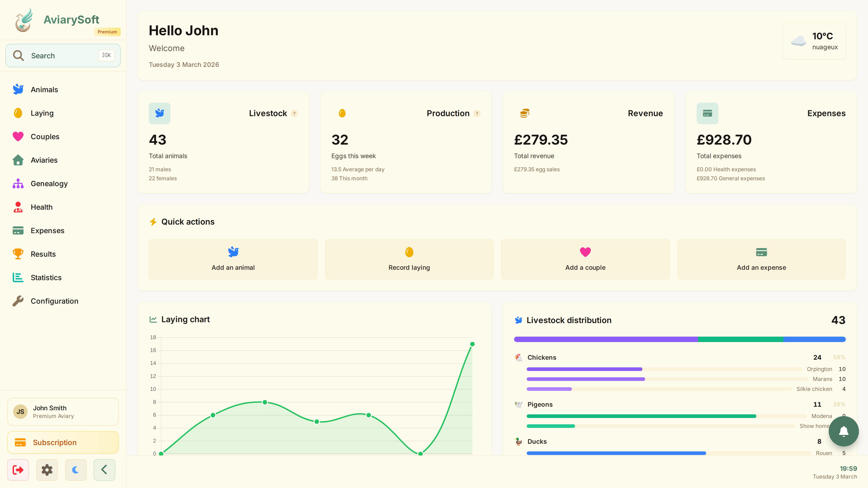
Task: Open Couples via the heart icon
Action: [x=18, y=136]
